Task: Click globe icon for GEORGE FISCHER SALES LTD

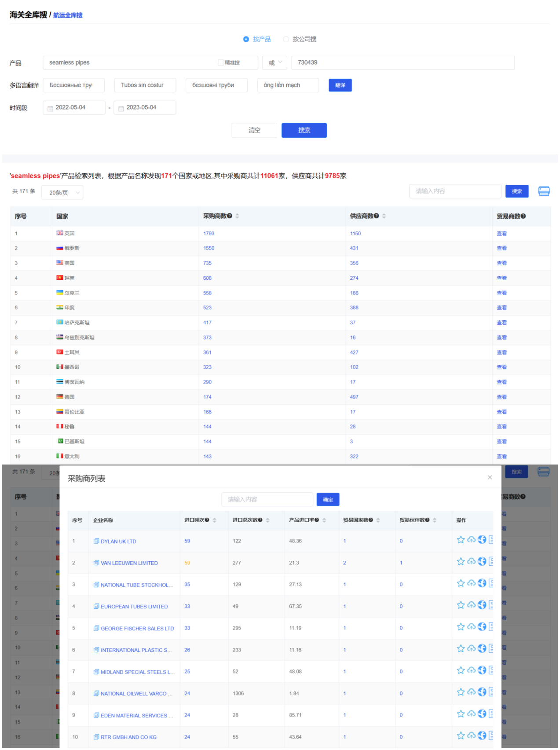Action: (x=482, y=627)
